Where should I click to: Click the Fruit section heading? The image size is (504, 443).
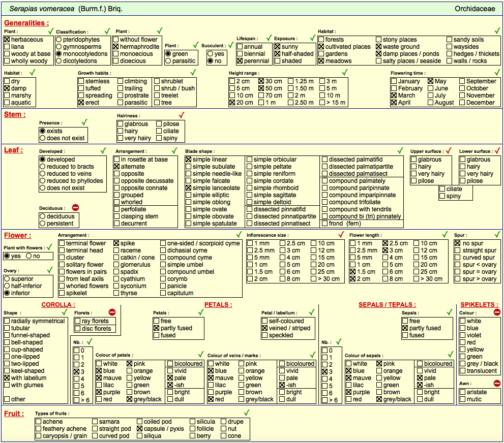[x=14, y=414]
